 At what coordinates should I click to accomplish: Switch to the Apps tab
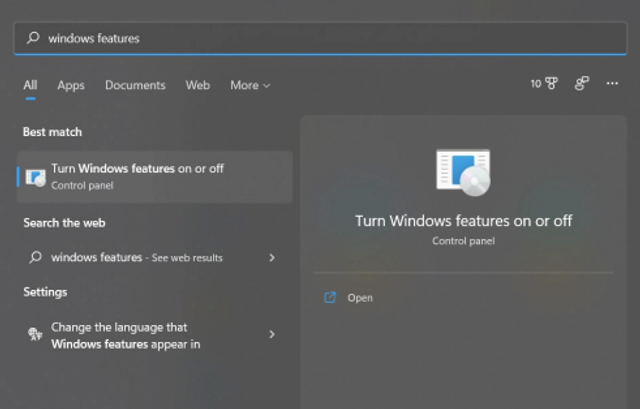pos(71,85)
